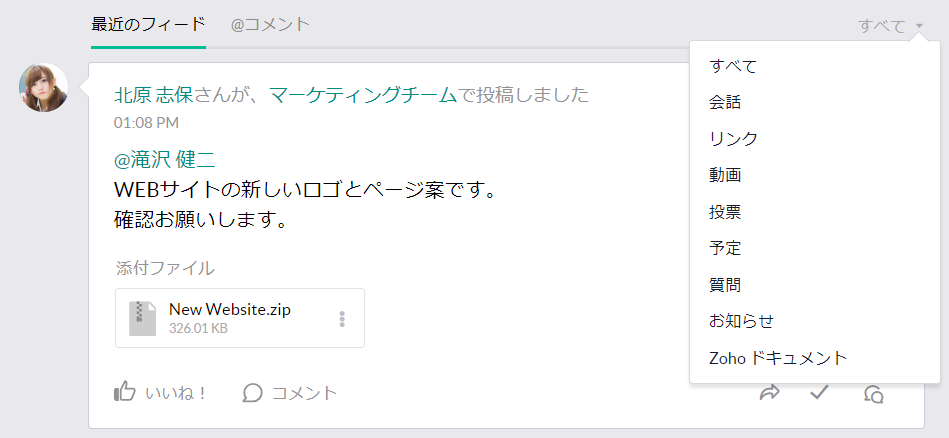Click the poster's avatar photo
Viewport: 949px width, 438px height.
pos(44,88)
